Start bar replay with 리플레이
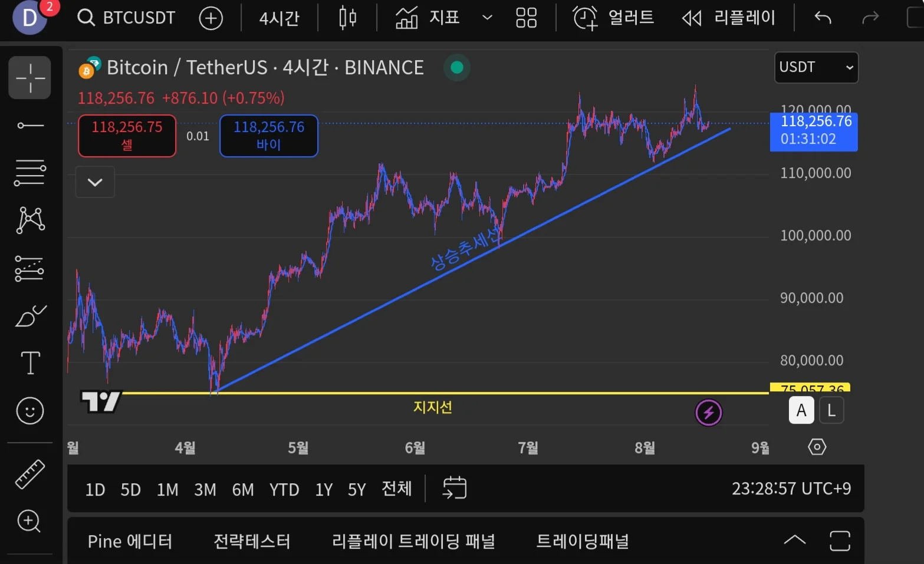The height and width of the screenshot is (564, 924). pyautogui.click(x=729, y=18)
